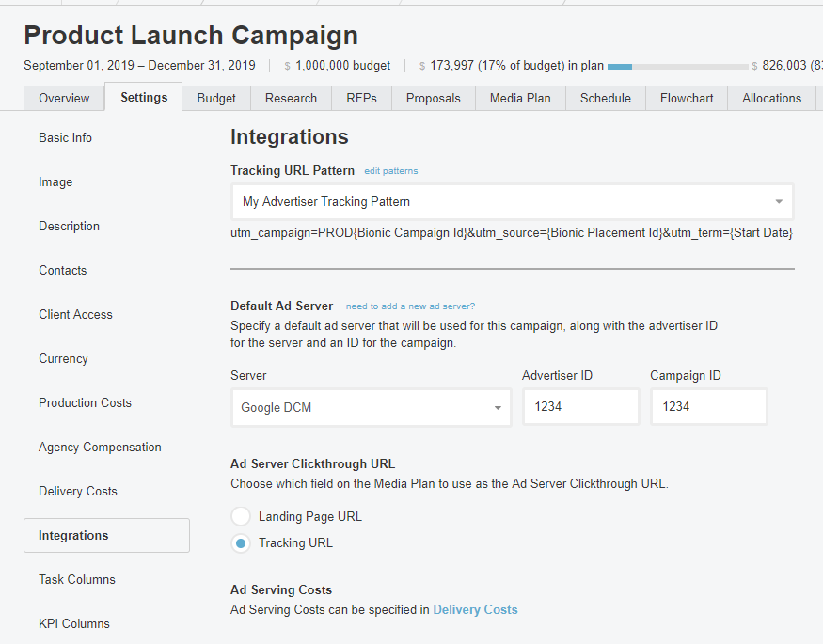Focus the Advertiser ID input field
The width and height of the screenshot is (823, 644).
pyautogui.click(x=581, y=406)
